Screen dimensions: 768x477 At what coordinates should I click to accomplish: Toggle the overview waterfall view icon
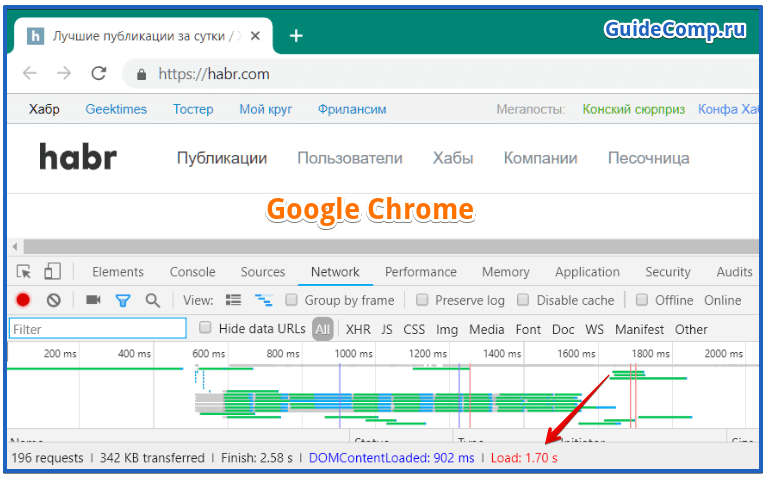pos(264,300)
